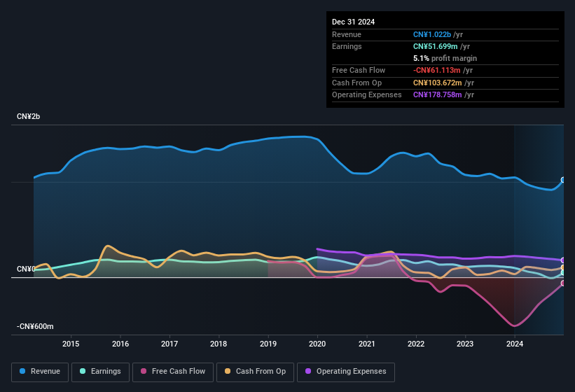
Task: Click the 2017 x-axis year label
Action: pyautogui.click(x=169, y=344)
